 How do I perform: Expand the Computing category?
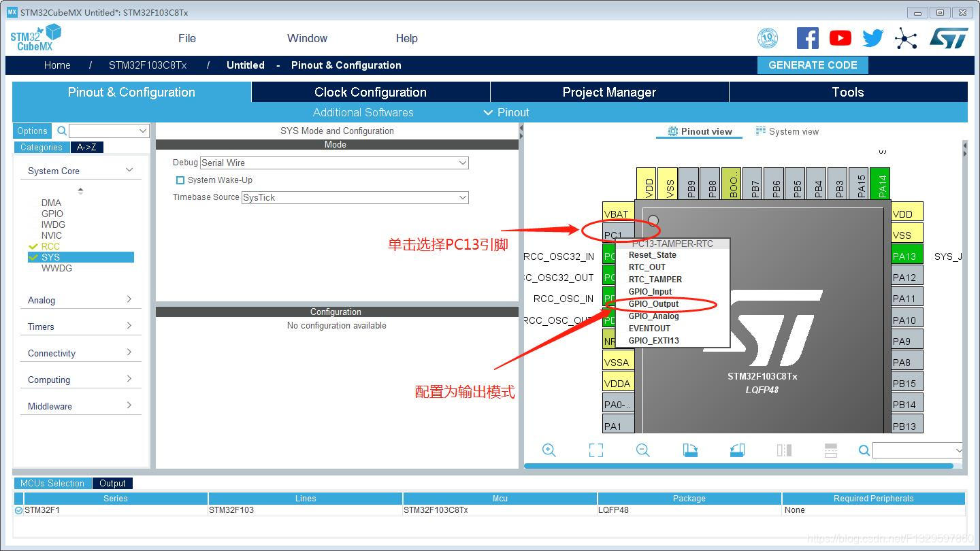click(129, 379)
